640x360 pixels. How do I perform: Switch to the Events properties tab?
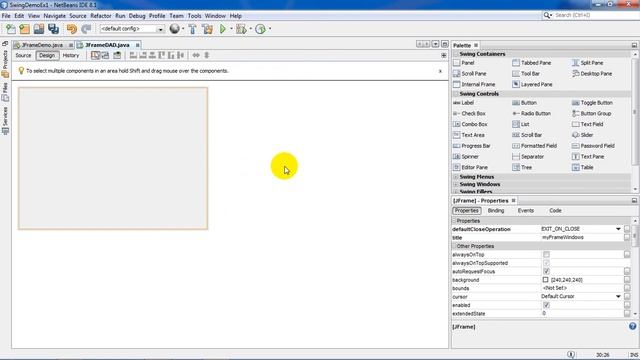click(526, 211)
